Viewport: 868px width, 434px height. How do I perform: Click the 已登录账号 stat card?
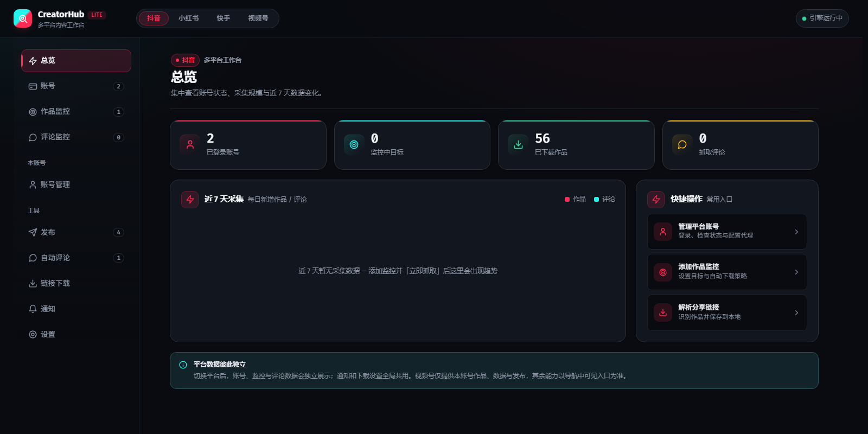(x=248, y=145)
